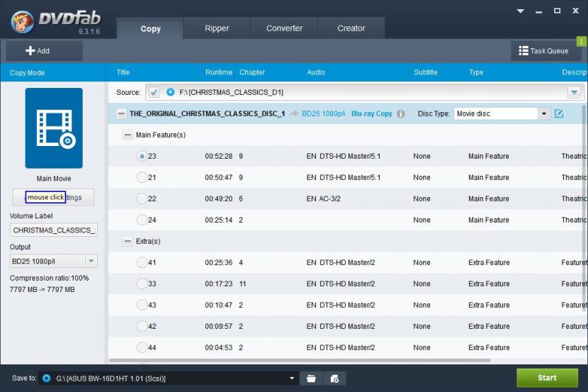This screenshot has height=392, width=588.
Task: Click the Title column header
Action: pyautogui.click(x=123, y=72)
